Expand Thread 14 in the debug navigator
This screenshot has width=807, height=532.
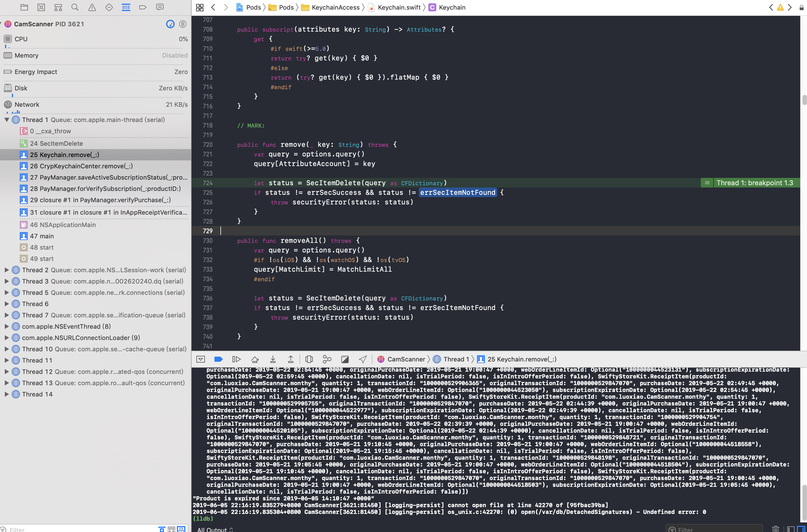[x=7, y=394]
